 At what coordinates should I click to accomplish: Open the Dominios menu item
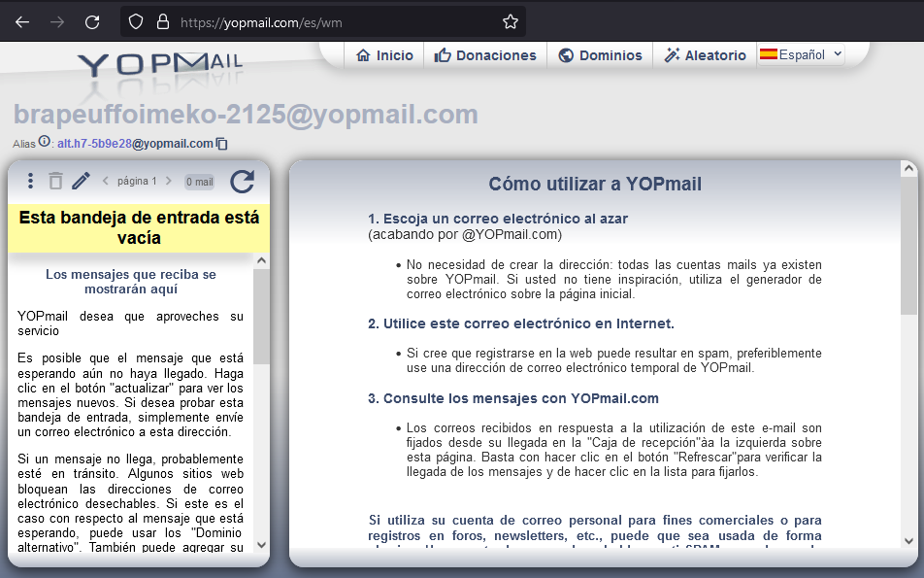[x=600, y=55]
